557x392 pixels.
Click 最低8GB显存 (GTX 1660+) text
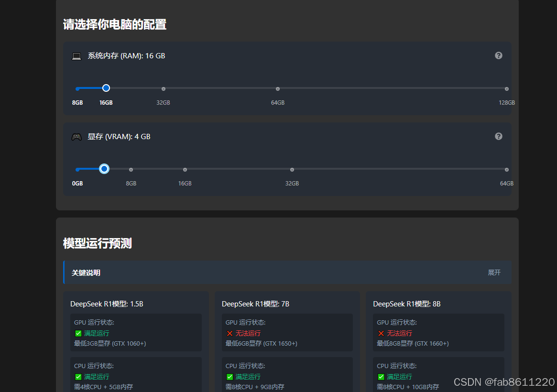point(413,343)
